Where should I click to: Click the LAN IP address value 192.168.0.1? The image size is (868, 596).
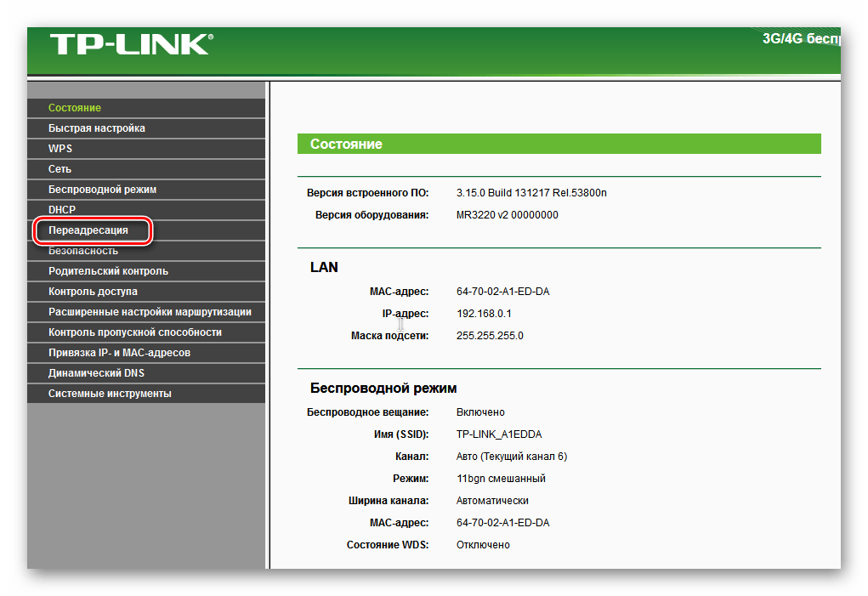click(x=484, y=314)
